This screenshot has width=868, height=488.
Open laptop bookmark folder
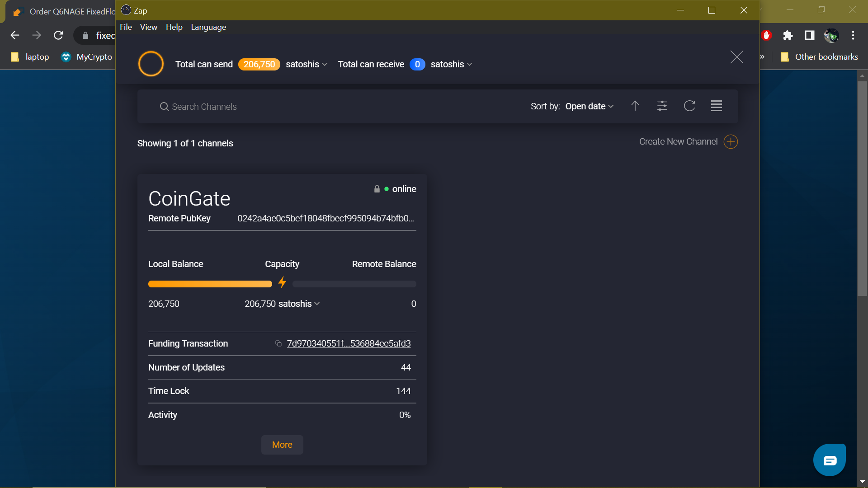(x=30, y=57)
